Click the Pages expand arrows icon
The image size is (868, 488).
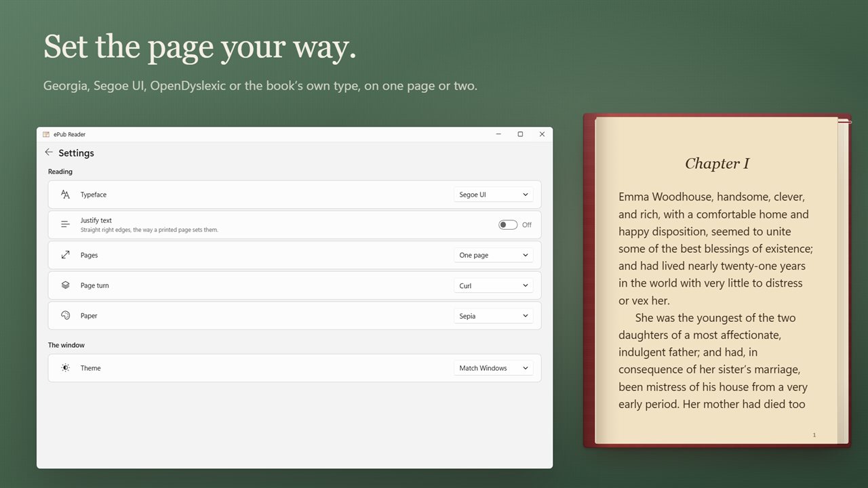[65, 255]
